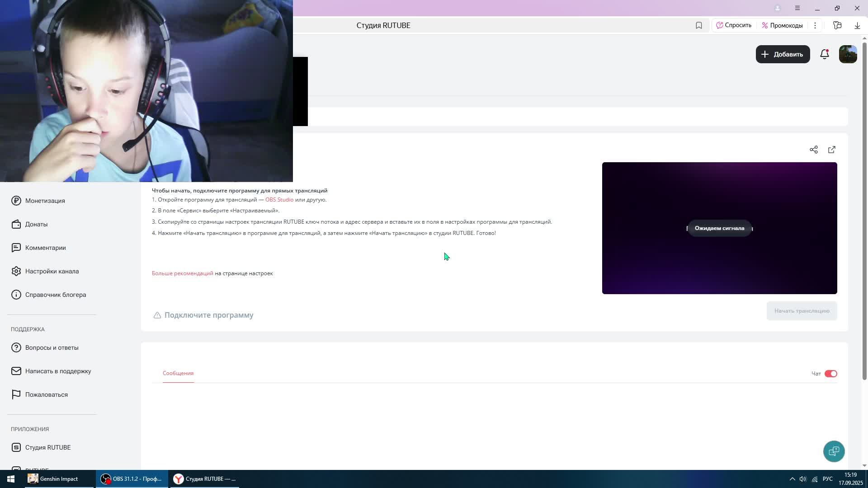This screenshot has height=488, width=868.
Task: Open the OBS Studio link
Action: [279, 200]
